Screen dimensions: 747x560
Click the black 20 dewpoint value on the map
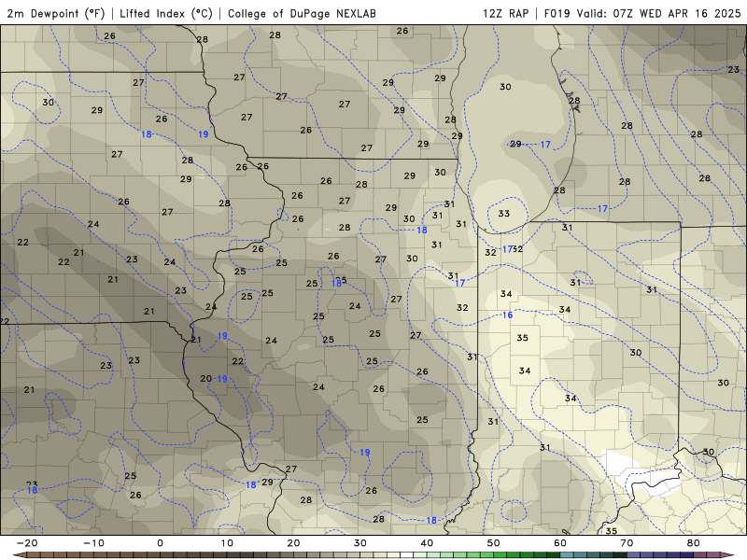tap(205, 379)
